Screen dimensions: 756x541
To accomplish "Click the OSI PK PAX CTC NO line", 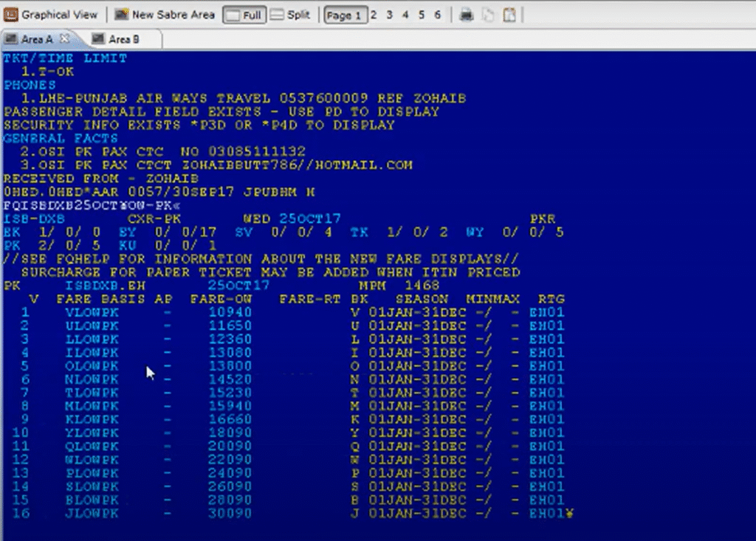I will click(162, 152).
